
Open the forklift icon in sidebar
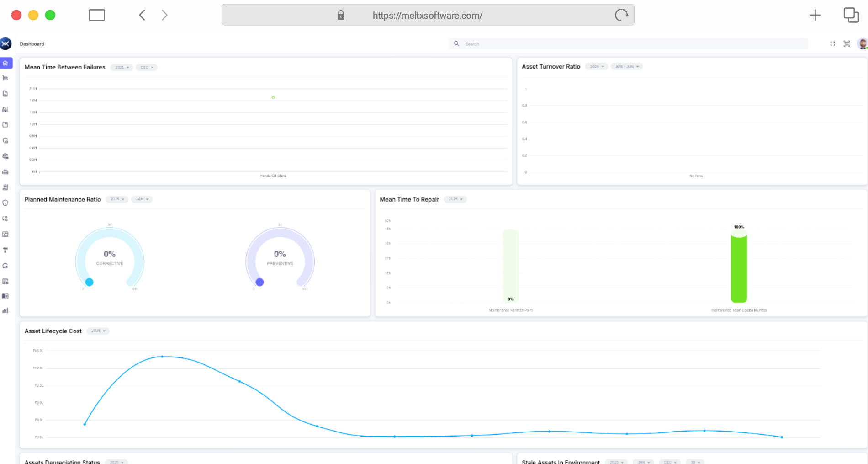(5, 78)
